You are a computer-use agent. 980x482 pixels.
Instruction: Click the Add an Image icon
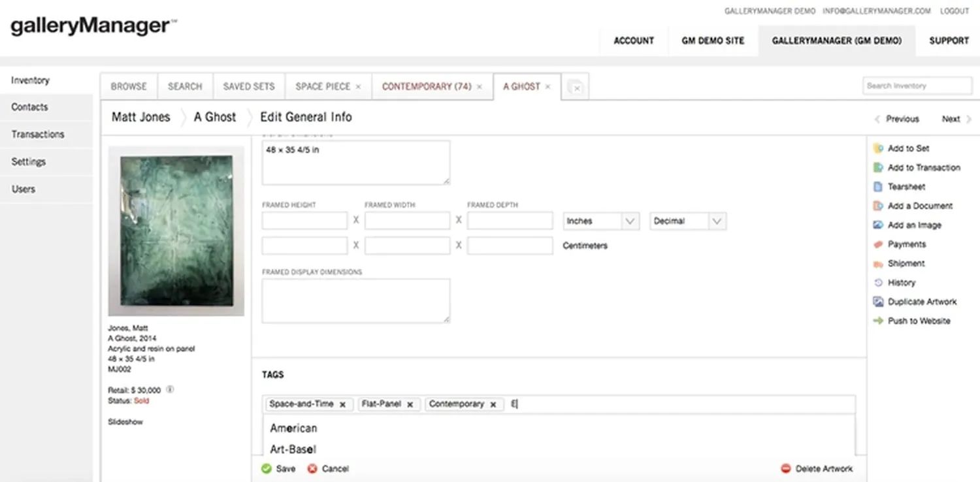tap(878, 225)
